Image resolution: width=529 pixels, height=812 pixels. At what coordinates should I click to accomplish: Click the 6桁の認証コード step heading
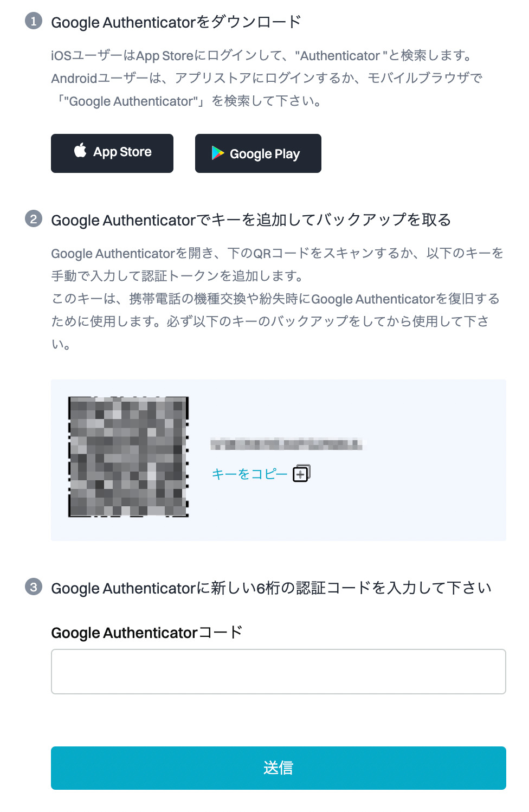pyautogui.click(x=271, y=588)
